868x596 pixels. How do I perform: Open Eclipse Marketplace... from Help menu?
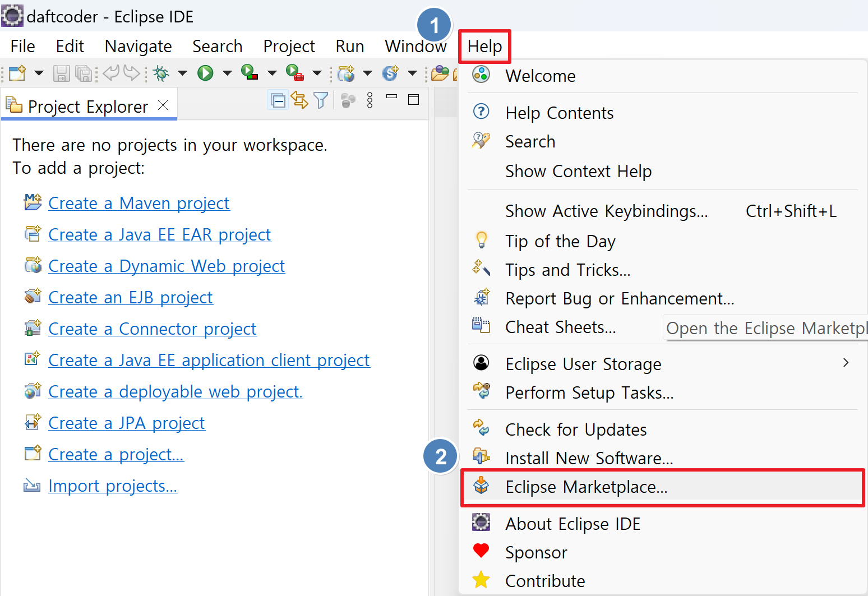point(663,487)
